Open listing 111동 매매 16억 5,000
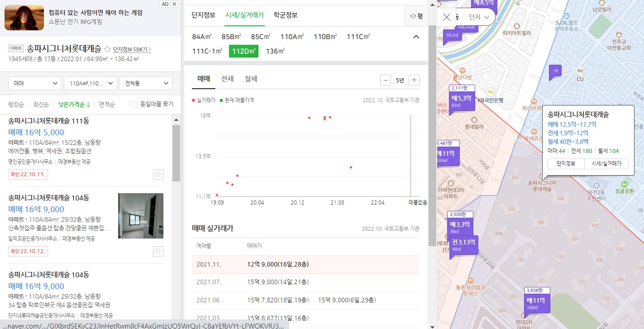Screen dimensions: 644x329 (x=86, y=148)
